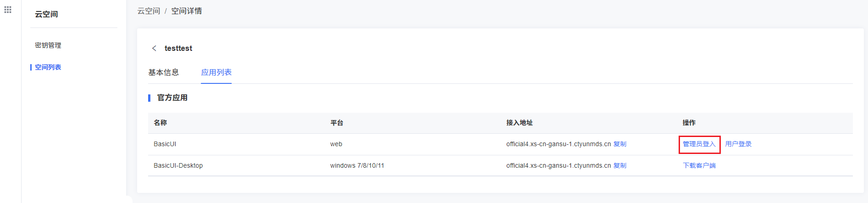Open 密钥管理 in the sidebar
The image size is (868, 203).
(x=48, y=45)
